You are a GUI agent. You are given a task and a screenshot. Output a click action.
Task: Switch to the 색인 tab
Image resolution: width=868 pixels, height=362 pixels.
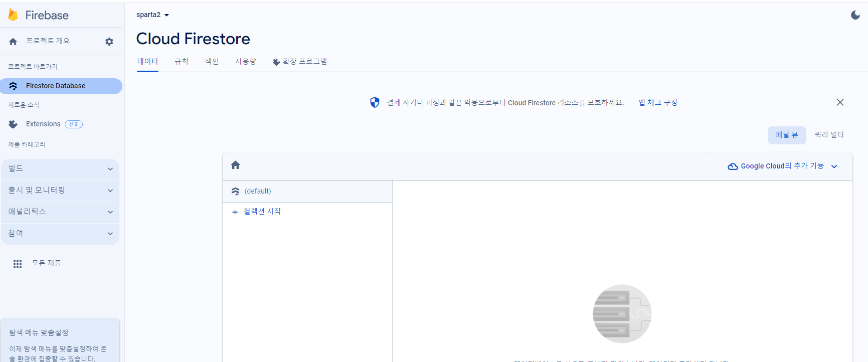point(212,62)
